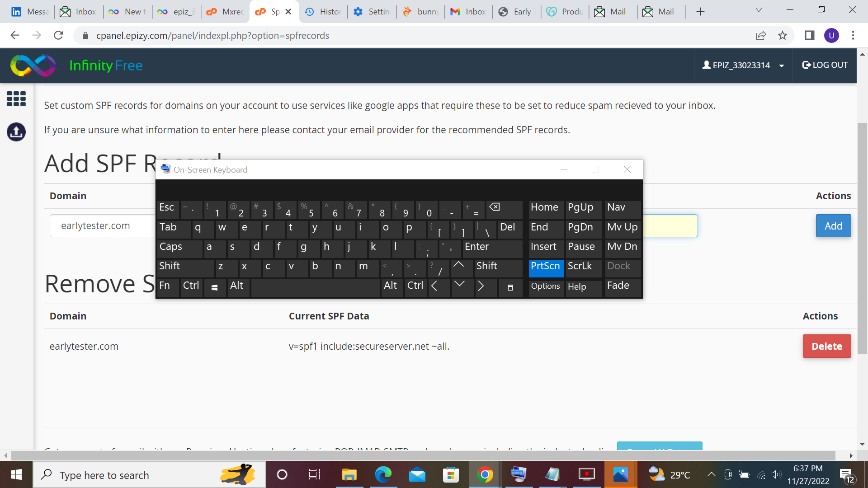Reload the cPanel page
This screenshot has width=868, height=488.
(x=58, y=36)
